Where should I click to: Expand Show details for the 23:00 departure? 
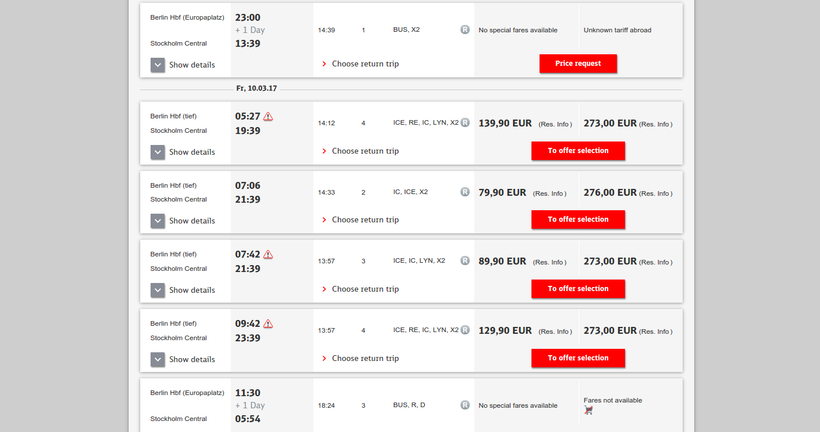tap(158, 65)
